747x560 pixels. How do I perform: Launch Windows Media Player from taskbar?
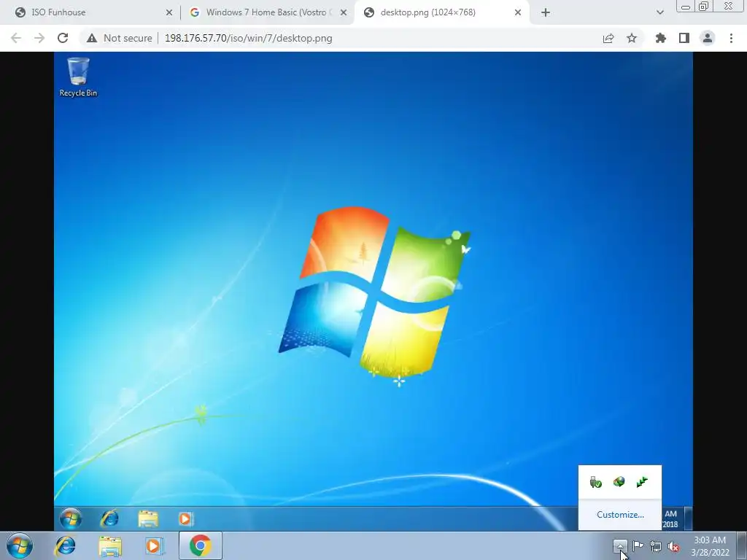[x=155, y=545]
